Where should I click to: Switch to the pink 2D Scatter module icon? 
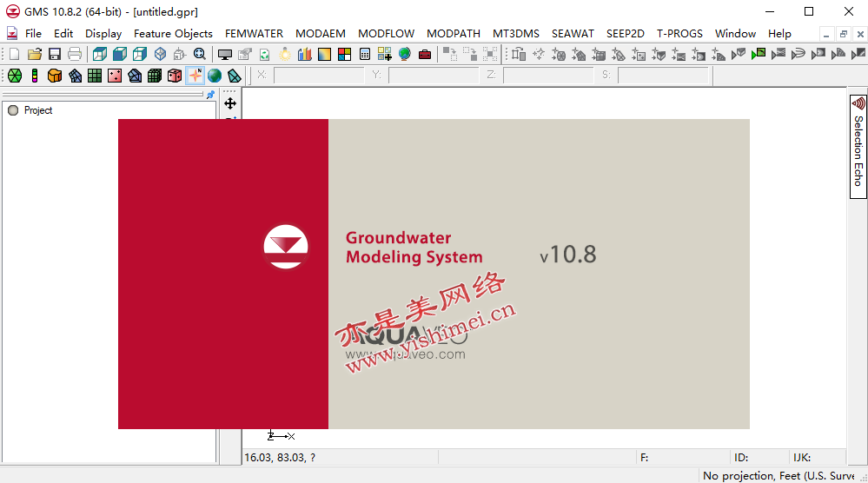click(115, 76)
